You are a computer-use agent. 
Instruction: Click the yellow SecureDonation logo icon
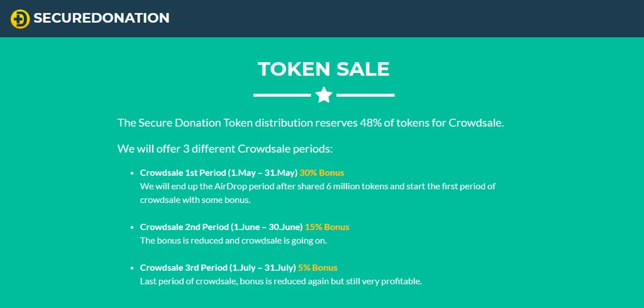click(x=20, y=19)
